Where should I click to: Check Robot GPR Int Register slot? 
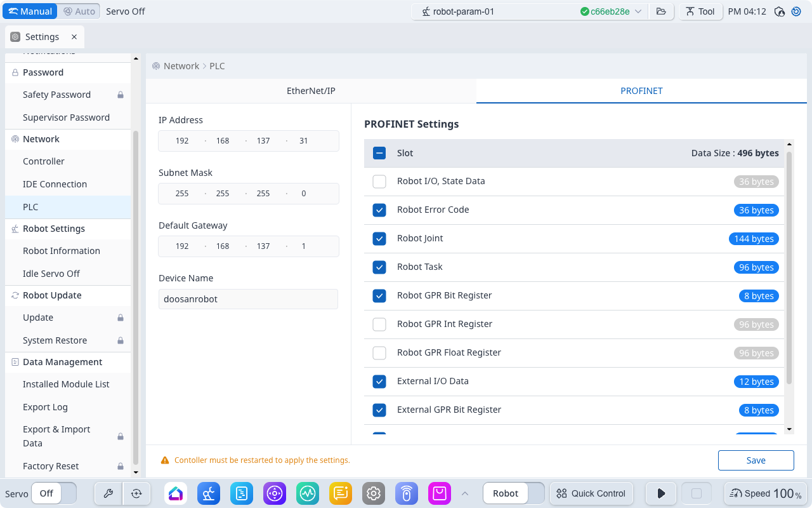click(x=379, y=324)
